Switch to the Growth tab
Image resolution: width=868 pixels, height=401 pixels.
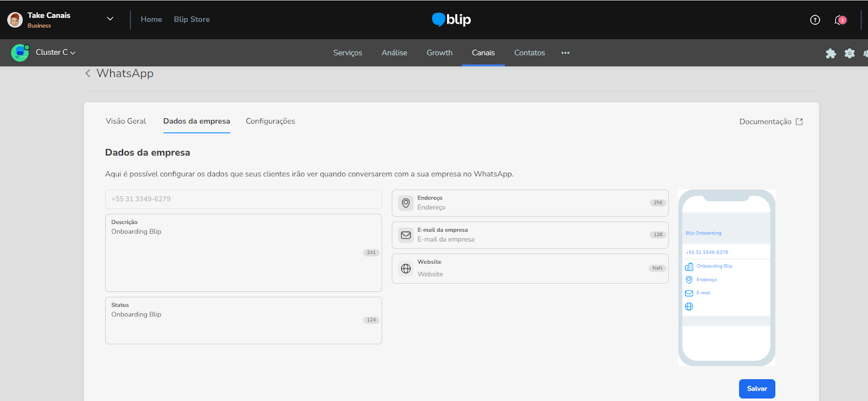point(439,53)
